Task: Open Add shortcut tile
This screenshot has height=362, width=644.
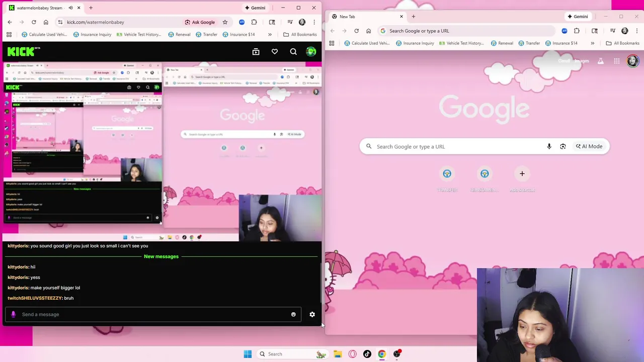Action: (522, 179)
